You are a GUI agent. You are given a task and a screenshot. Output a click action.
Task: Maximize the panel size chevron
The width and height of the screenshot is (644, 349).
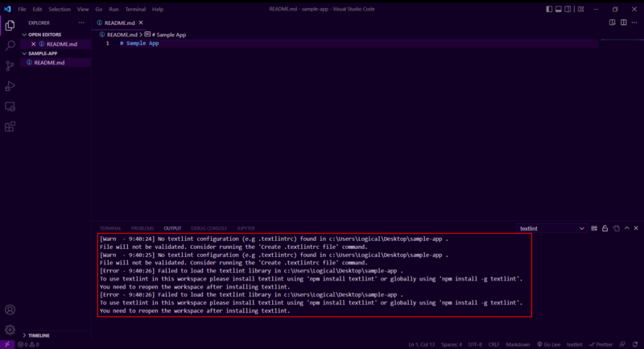tap(627, 228)
